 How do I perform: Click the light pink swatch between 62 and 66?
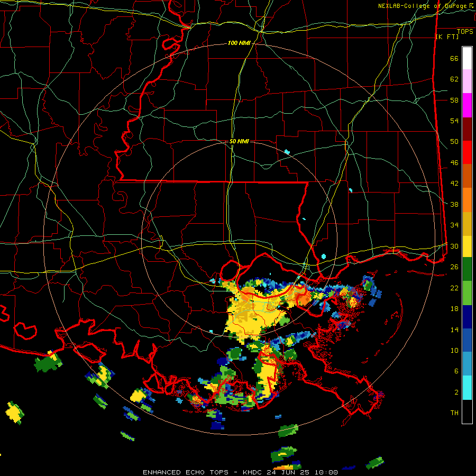tap(467, 81)
